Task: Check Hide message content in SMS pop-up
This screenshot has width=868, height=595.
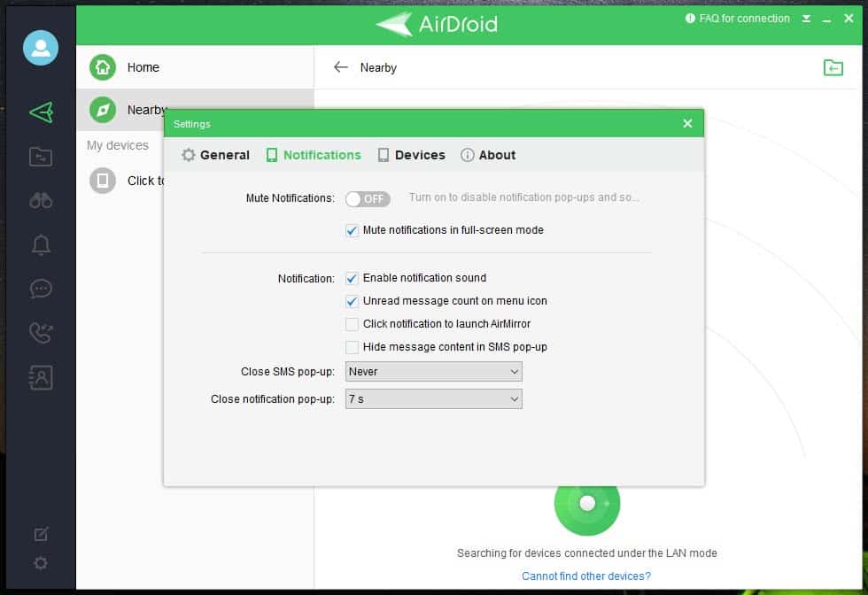Action: [x=353, y=347]
